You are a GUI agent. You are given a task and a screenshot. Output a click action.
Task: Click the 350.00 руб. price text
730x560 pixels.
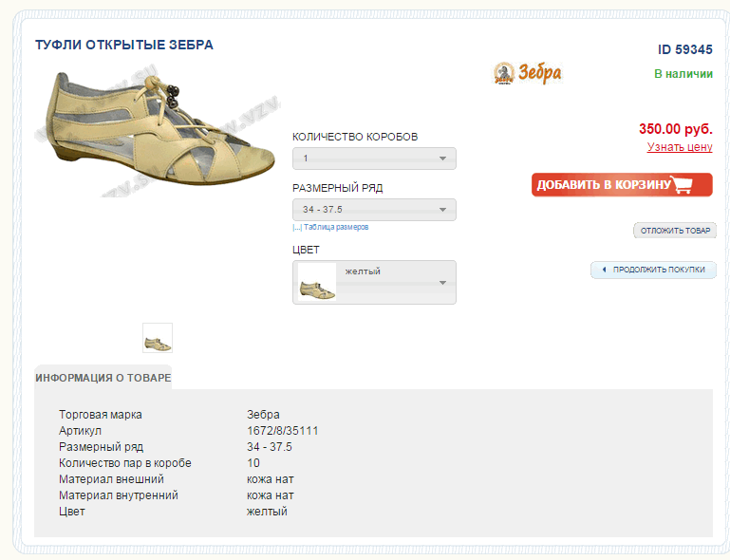point(676,128)
